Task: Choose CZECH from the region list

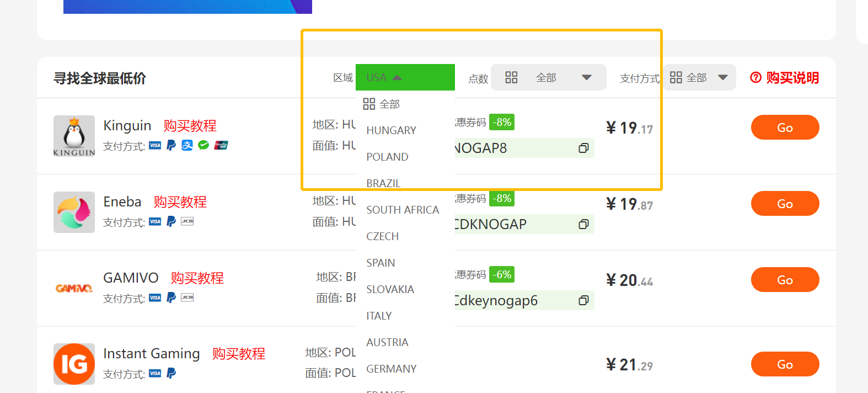Action: 405,236
